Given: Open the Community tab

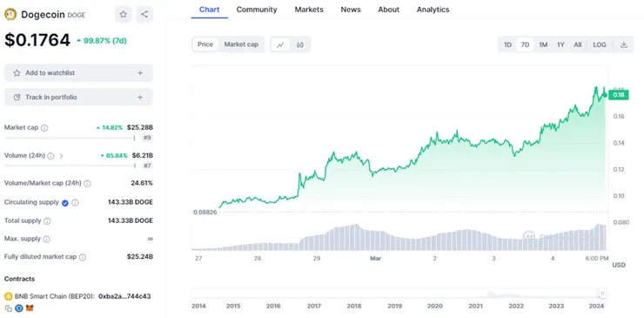Looking at the screenshot, I should coord(257,10).
